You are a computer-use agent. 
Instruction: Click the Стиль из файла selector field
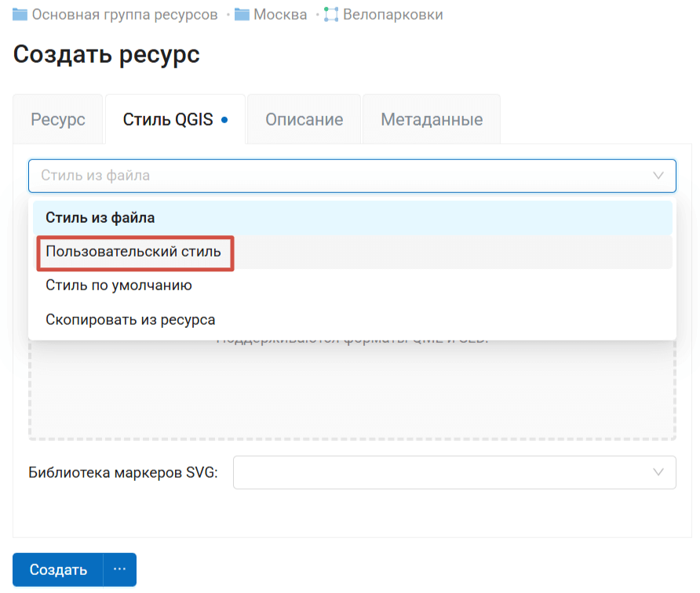pyautogui.click(x=337, y=176)
